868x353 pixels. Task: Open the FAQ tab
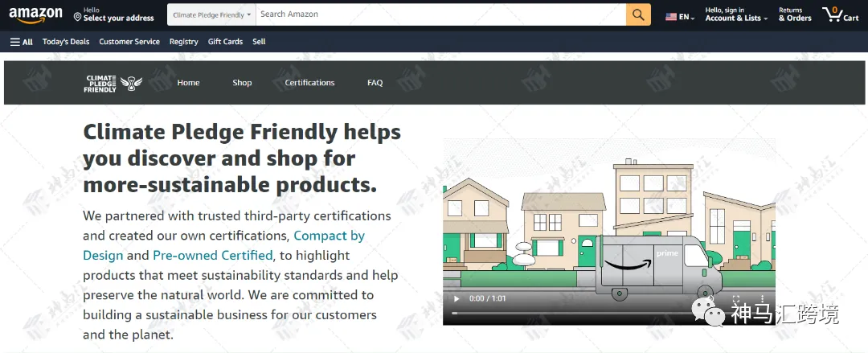(375, 83)
